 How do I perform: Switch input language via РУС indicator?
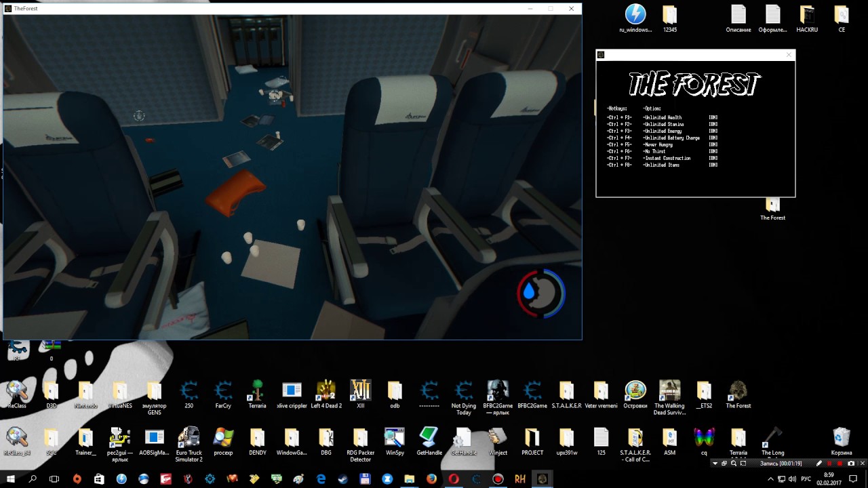point(806,479)
